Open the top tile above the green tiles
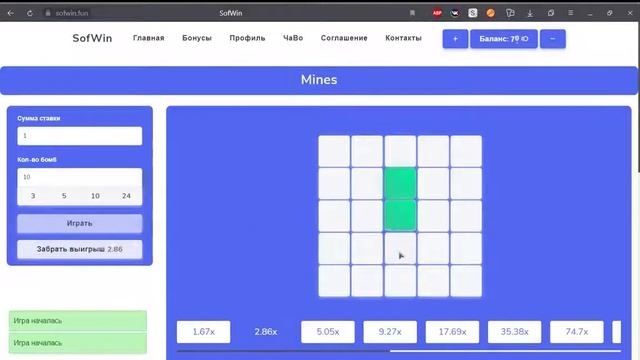Screen dimensions: 640x360 click(x=400, y=151)
